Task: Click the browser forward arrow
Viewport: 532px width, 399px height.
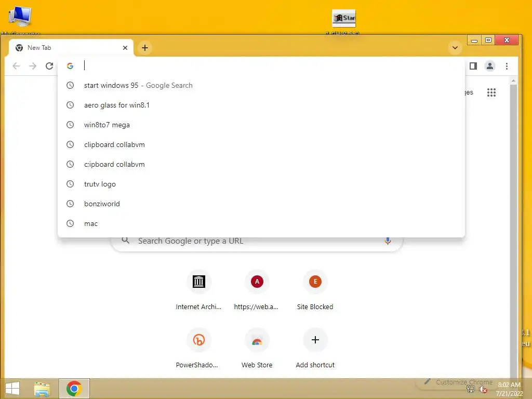Action: tap(33, 66)
